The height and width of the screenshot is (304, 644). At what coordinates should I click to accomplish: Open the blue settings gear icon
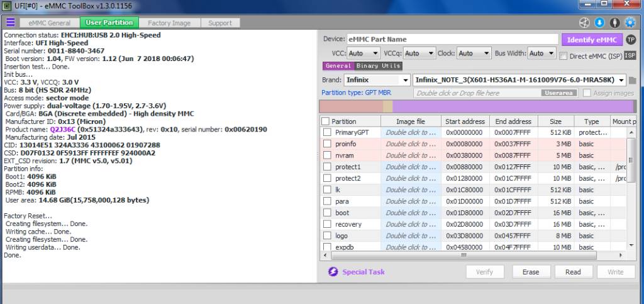(630, 23)
